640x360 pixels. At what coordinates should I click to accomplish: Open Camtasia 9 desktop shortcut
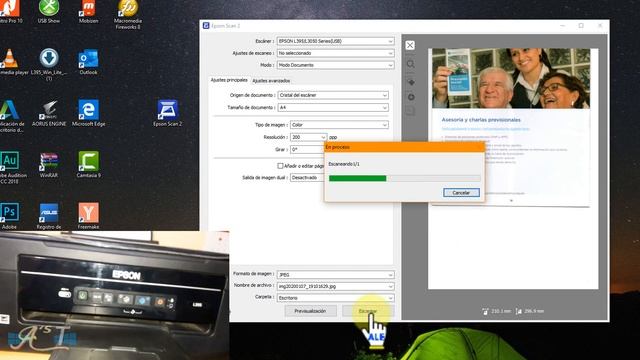pos(89,165)
